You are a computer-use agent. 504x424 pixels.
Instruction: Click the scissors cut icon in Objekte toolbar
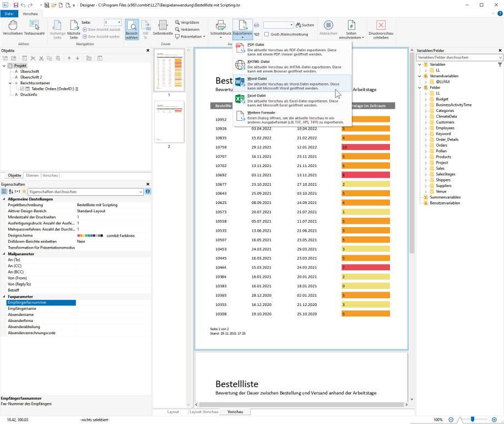pos(41,58)
